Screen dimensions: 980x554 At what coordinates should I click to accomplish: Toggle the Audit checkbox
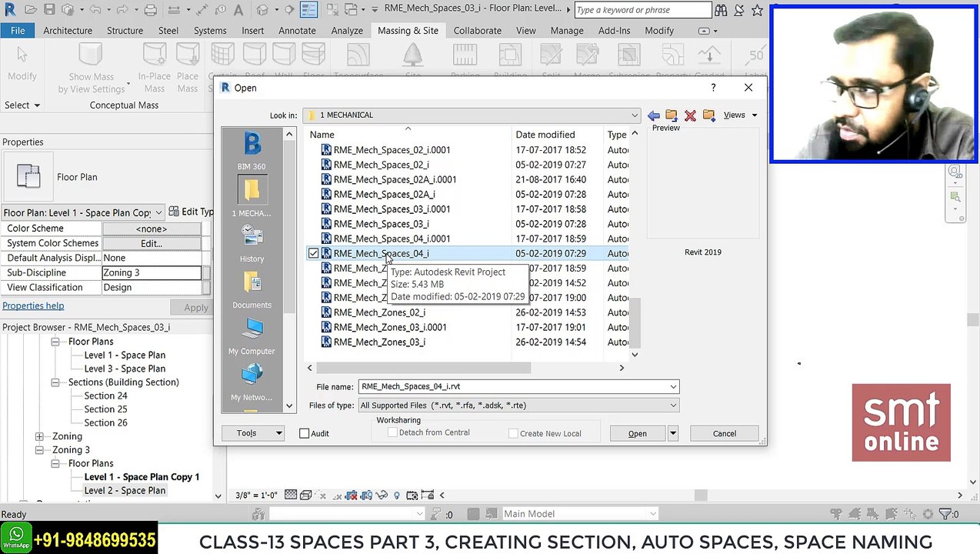[305, 434]
